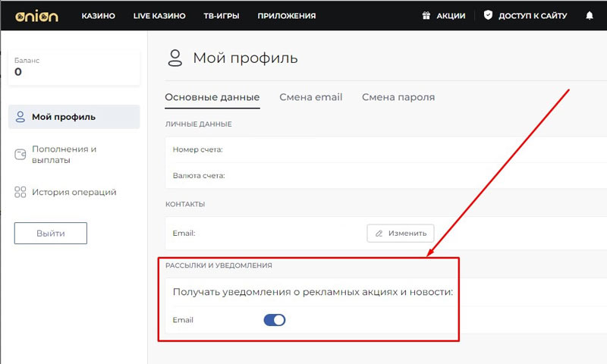The width and height of the screenshot is (607, 364).
Task: Open the Live Казино section
Action: [x=159, y=16]
